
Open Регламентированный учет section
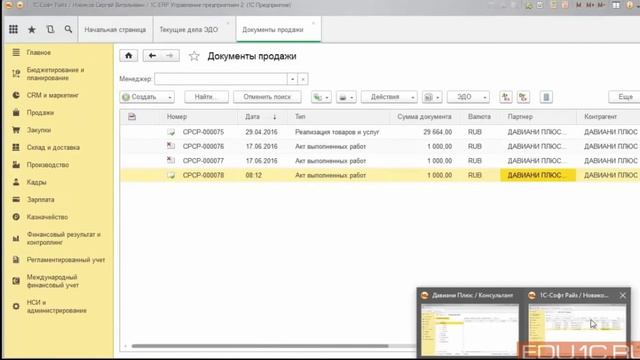tap(66, 260)
